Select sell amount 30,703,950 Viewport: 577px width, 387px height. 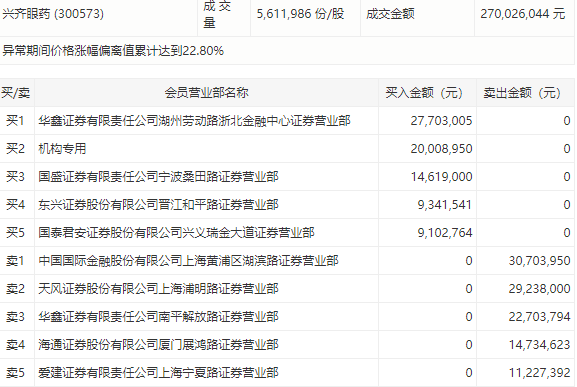539,261
